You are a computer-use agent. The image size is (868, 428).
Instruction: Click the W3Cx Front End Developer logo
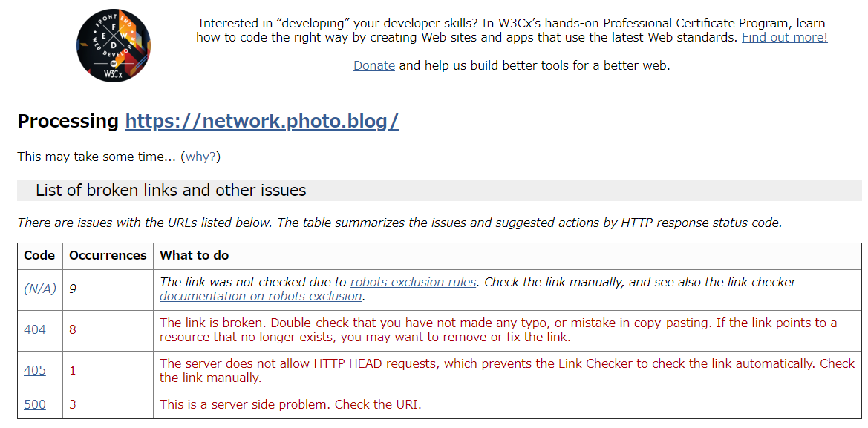[114, 46]
